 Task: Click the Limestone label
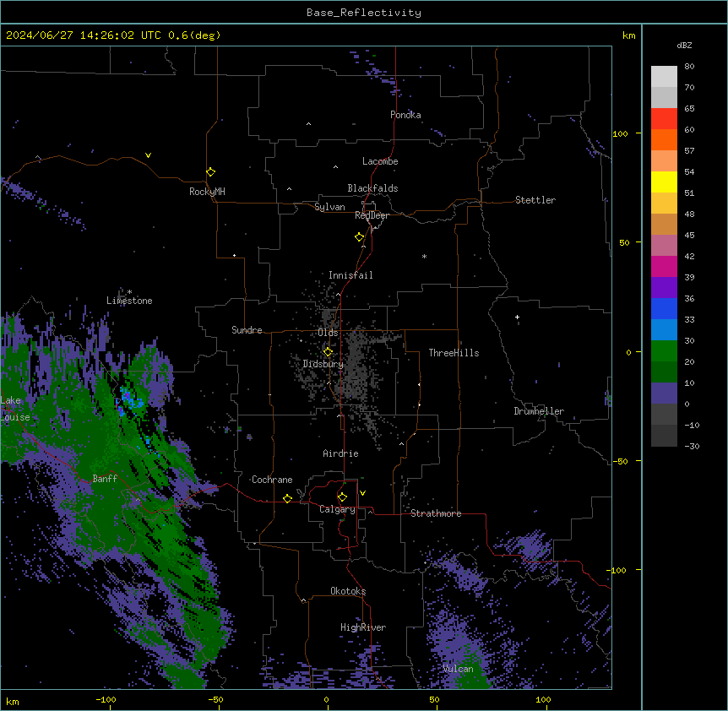[x=129, y=301]
